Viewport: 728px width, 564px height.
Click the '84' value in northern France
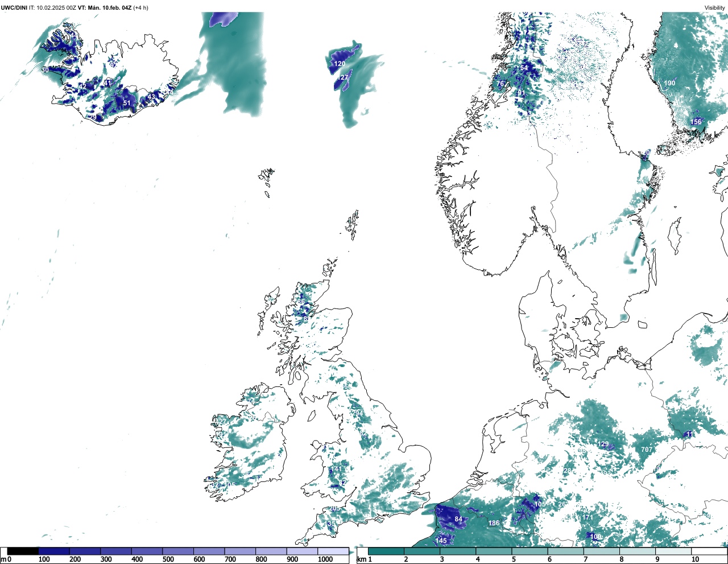coord(458,520)
